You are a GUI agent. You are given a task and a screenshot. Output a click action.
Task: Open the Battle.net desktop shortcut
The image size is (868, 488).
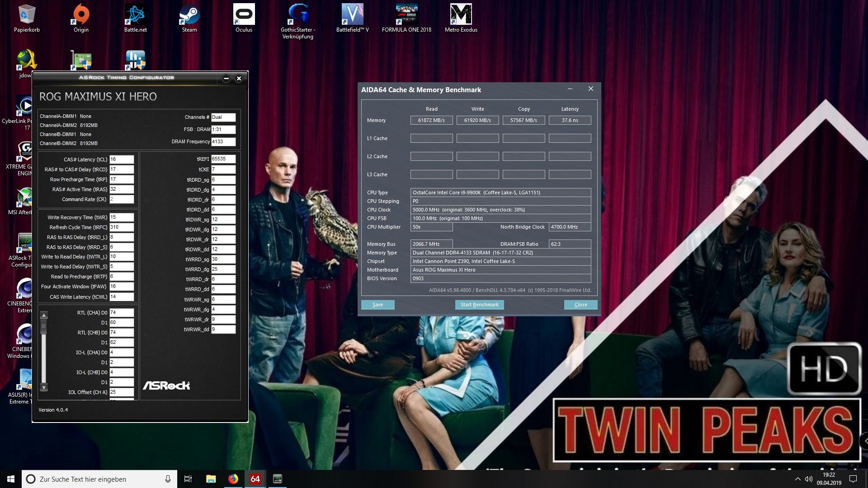[x=135, y=18]
